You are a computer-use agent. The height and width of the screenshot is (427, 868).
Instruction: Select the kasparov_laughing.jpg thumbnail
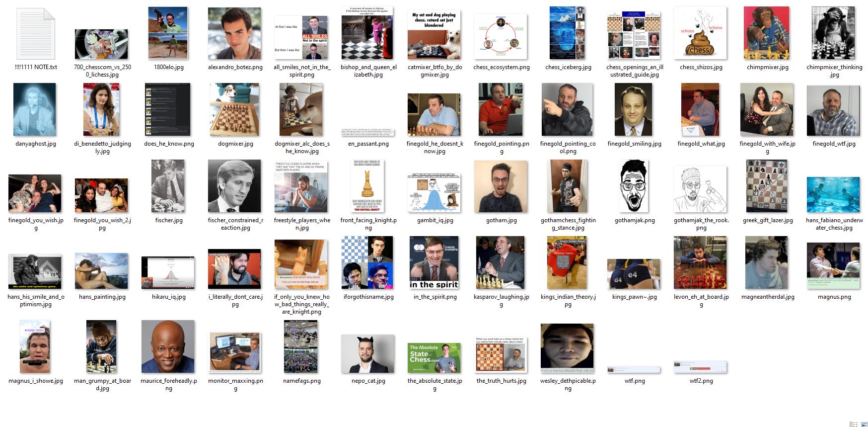pyautogui.click(x=501, y=262)
